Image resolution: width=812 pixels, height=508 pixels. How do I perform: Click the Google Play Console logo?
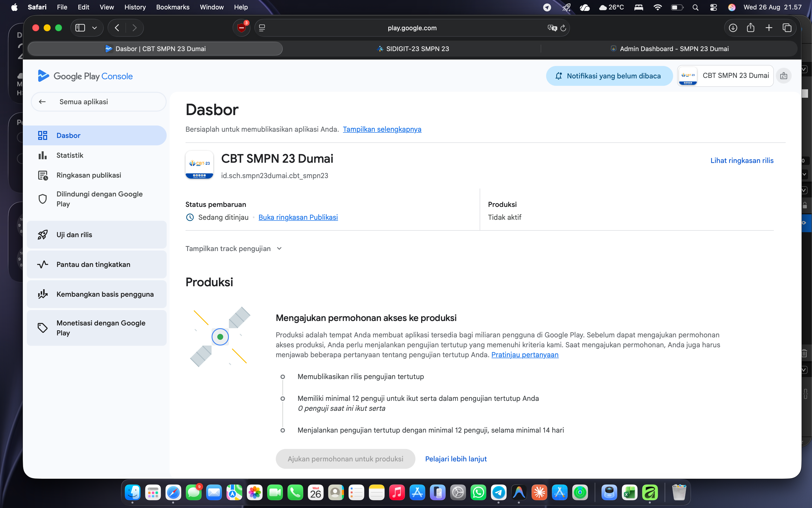coord(85,76)
